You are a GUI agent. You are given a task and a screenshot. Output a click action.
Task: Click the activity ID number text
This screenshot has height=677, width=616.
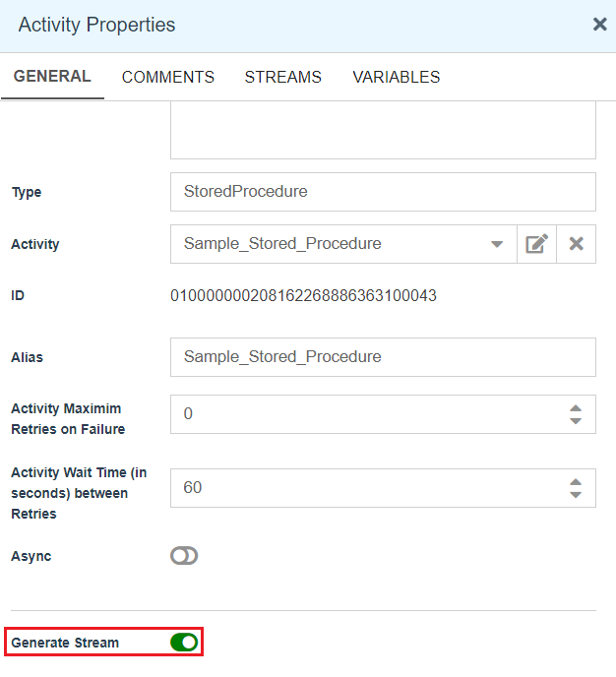303,296
